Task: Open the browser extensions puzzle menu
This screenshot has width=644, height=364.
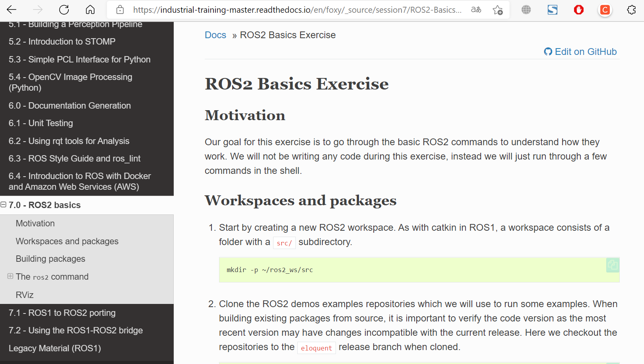Action: point(632,10)
